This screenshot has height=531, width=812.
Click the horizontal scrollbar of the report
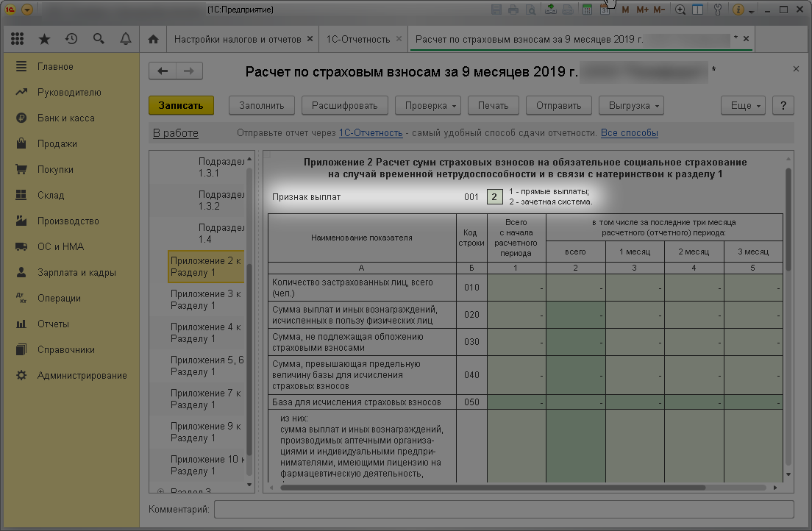[x=493, y=488]
